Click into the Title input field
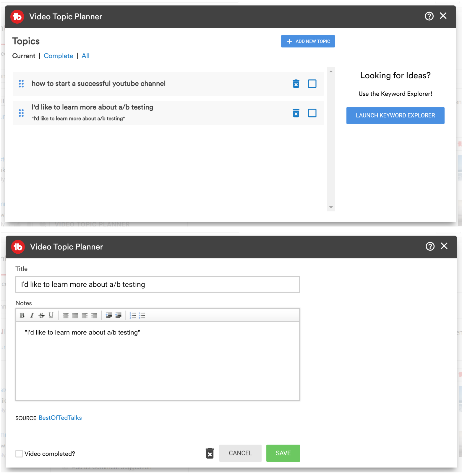This screenshot has height=476, width=462. pos(158,284)
